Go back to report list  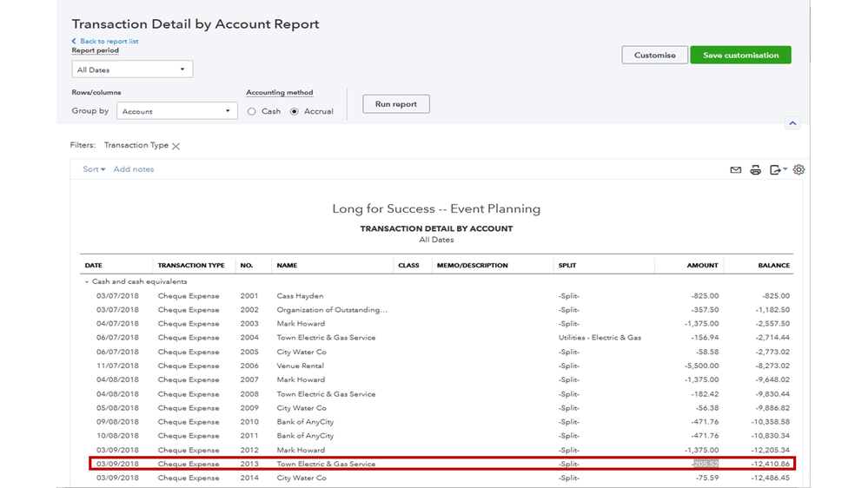pyautogui.click(x=109, y=41)
